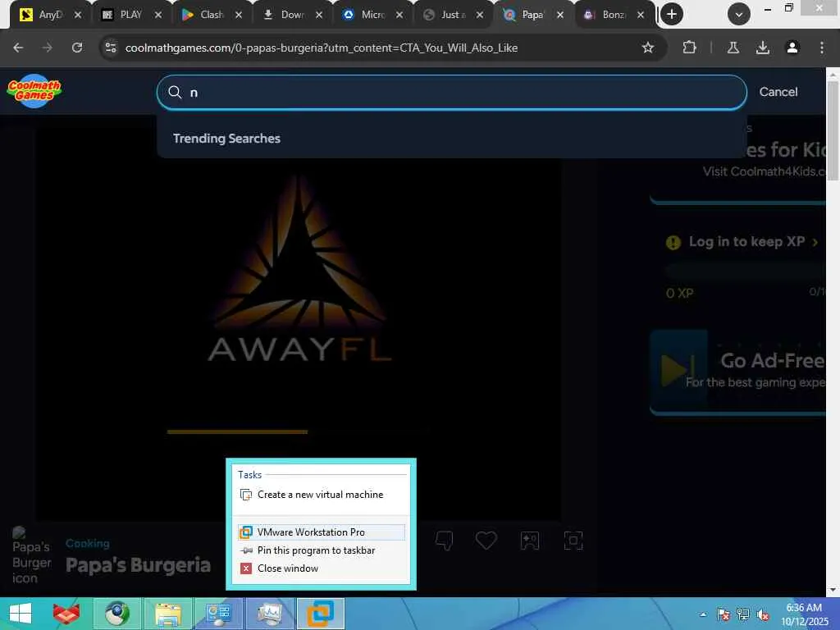Open the browser extensions menu

[x=689, y=48]
